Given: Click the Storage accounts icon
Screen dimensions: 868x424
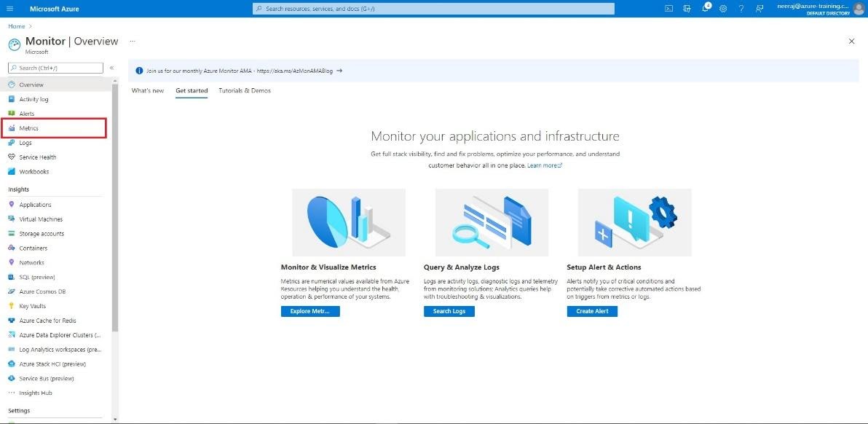Looking at the screenshot, I should point(12,234).
